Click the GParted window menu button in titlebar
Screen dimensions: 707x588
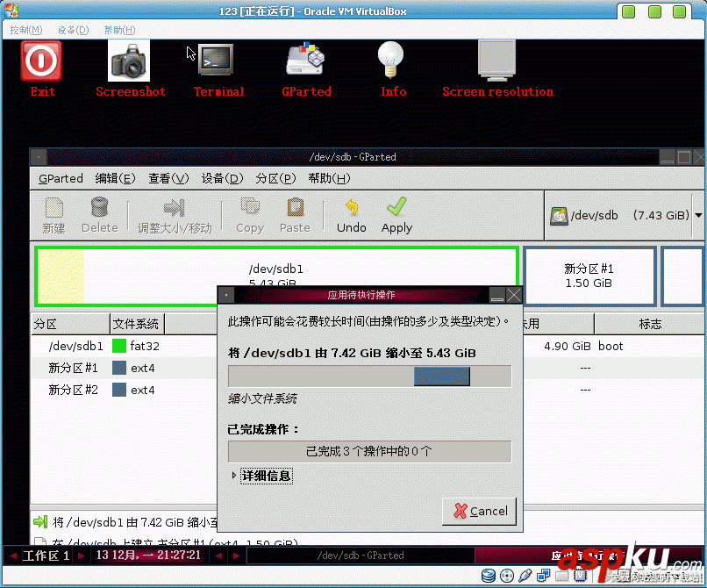click(x=39, y=157)
